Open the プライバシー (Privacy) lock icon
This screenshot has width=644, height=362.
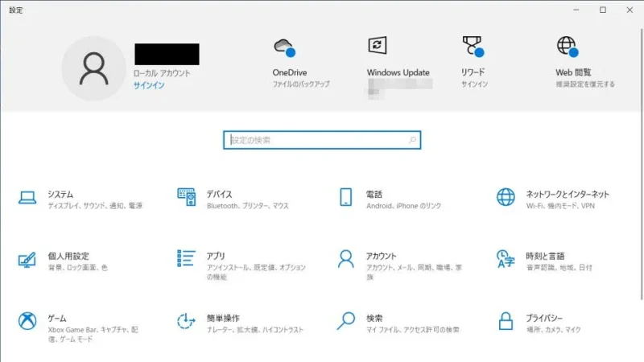point(506,322)
